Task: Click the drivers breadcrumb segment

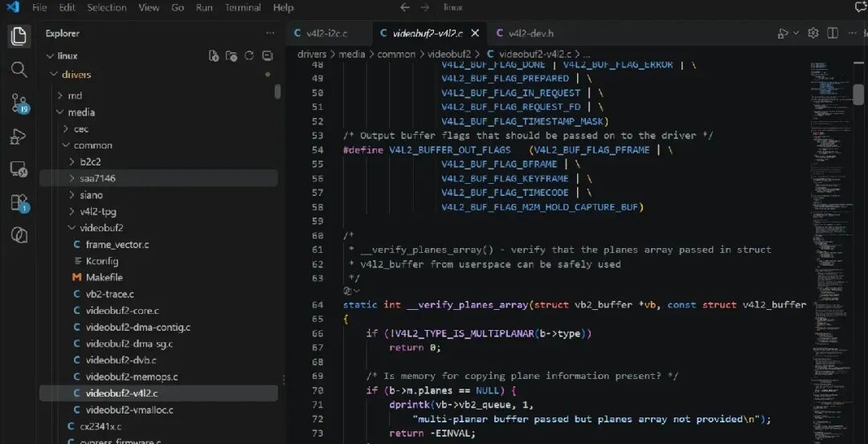Action: click(x=312, y=54)
